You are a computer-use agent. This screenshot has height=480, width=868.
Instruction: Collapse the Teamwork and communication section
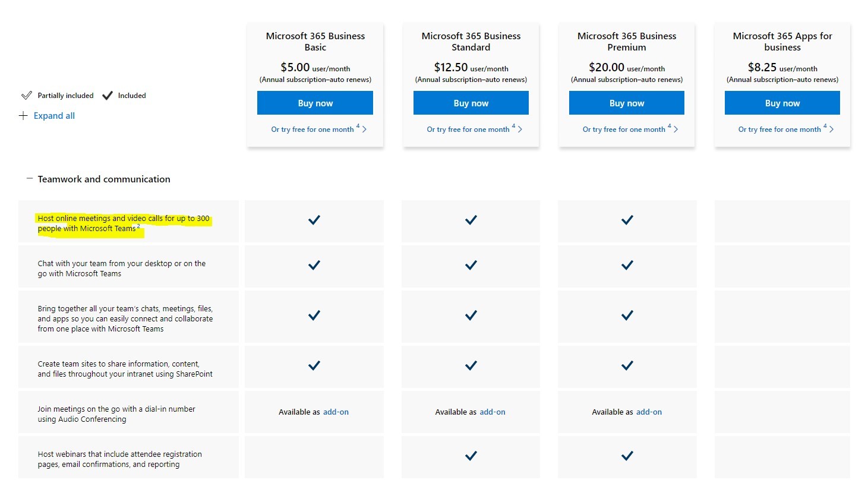point(29,179)
